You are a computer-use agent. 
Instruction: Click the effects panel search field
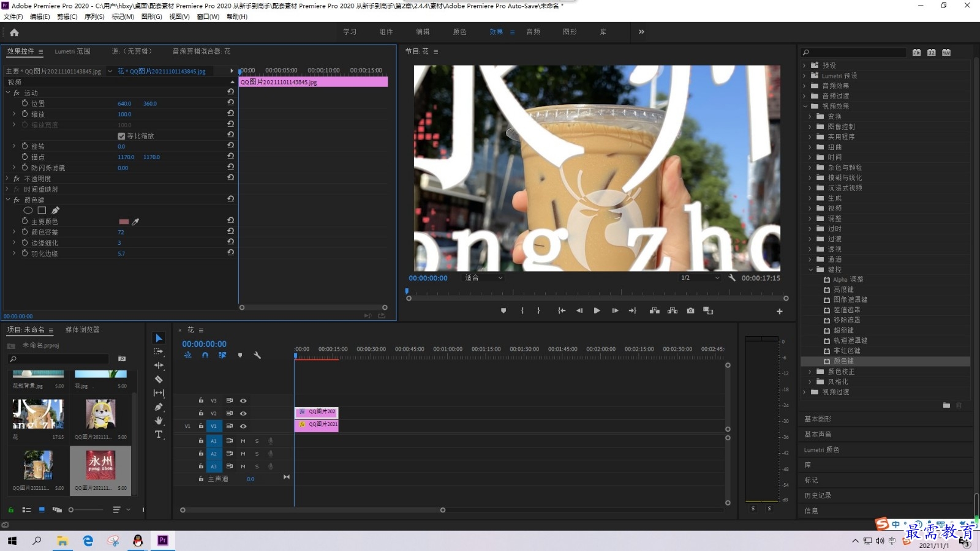pos(854,53)
